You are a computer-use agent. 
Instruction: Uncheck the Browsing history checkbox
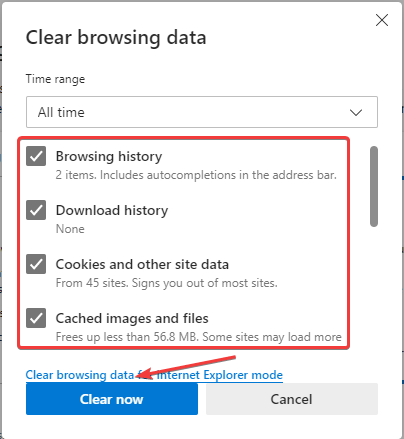click(x=36, y=156)
